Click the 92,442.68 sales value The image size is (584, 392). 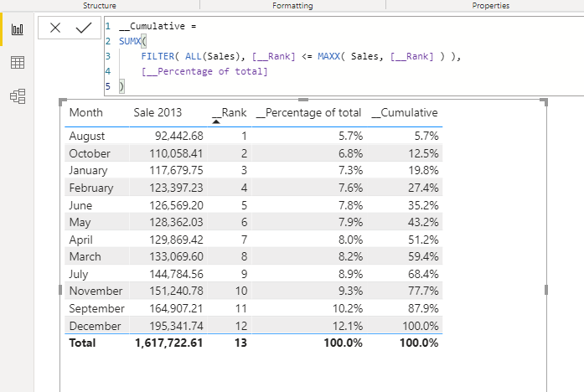(x=179, y=136)
